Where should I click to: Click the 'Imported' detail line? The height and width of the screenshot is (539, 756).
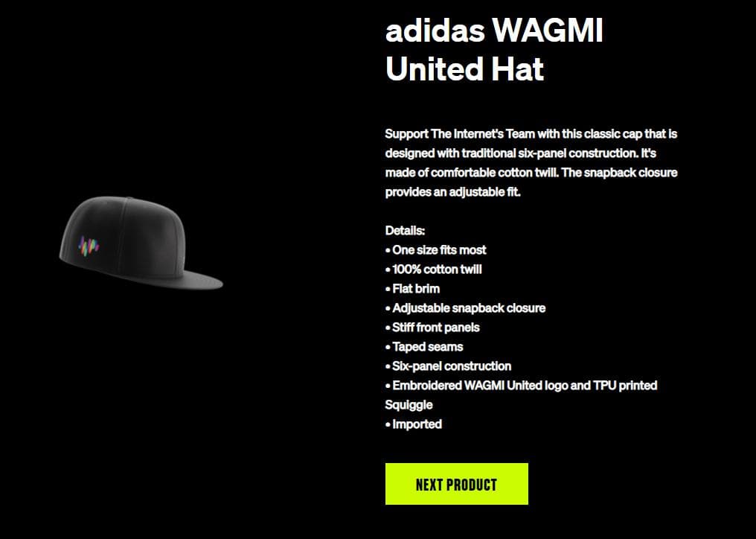click(x=414, y=424)
